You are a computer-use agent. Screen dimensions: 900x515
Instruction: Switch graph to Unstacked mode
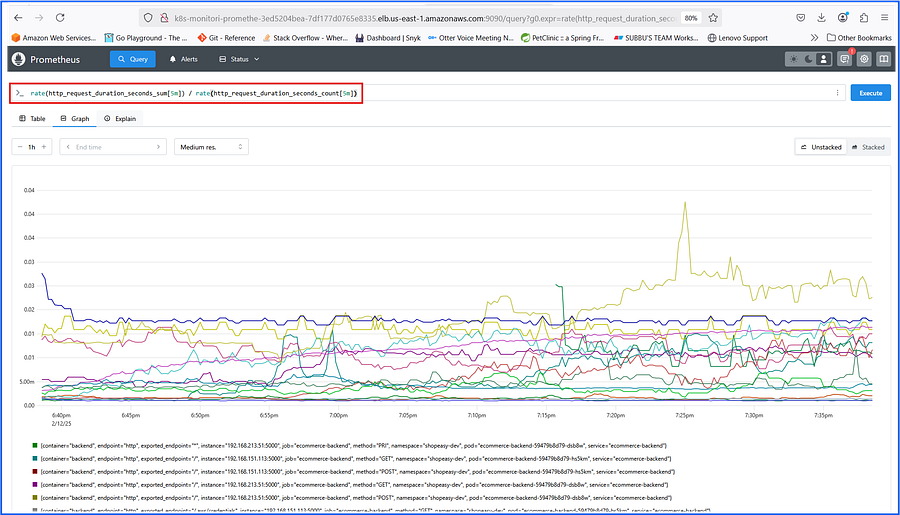pyautogui.click(x=821, y=147)
